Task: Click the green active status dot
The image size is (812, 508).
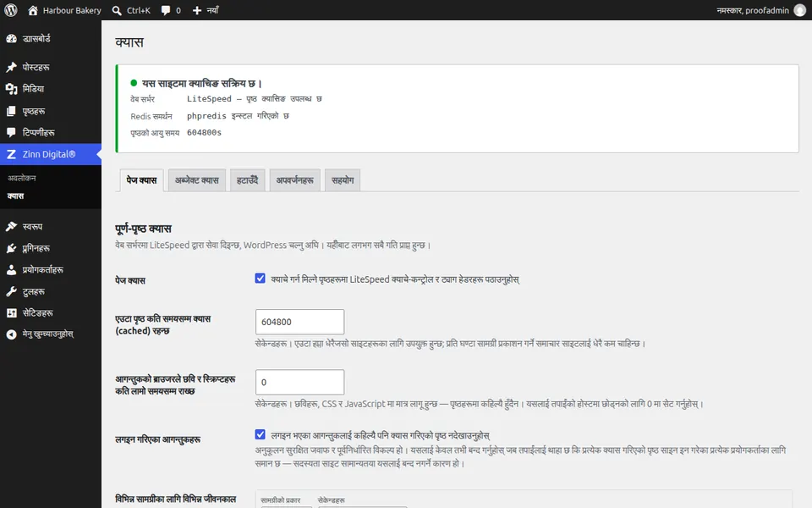Action: pyautogui.click(x=134, y=83)
